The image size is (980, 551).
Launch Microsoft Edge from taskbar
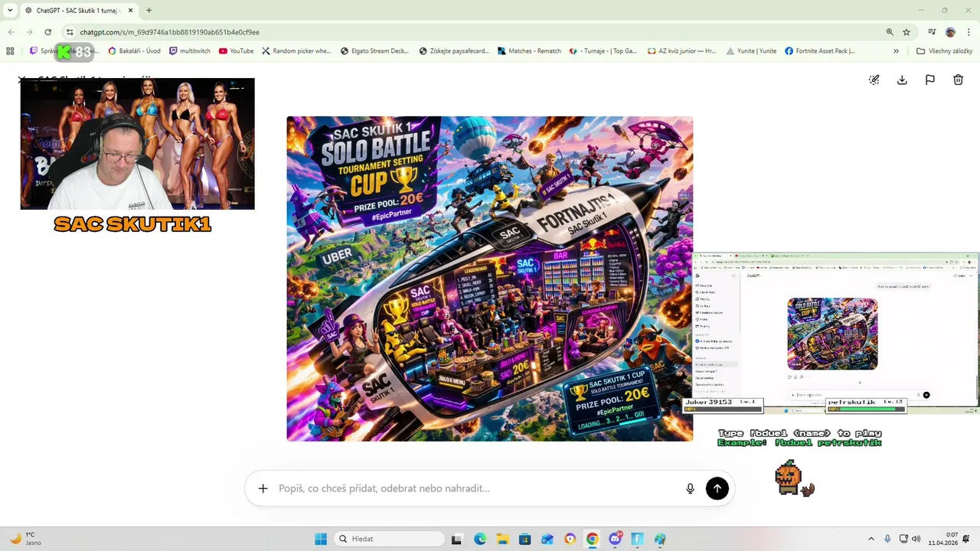pos(479,539)
